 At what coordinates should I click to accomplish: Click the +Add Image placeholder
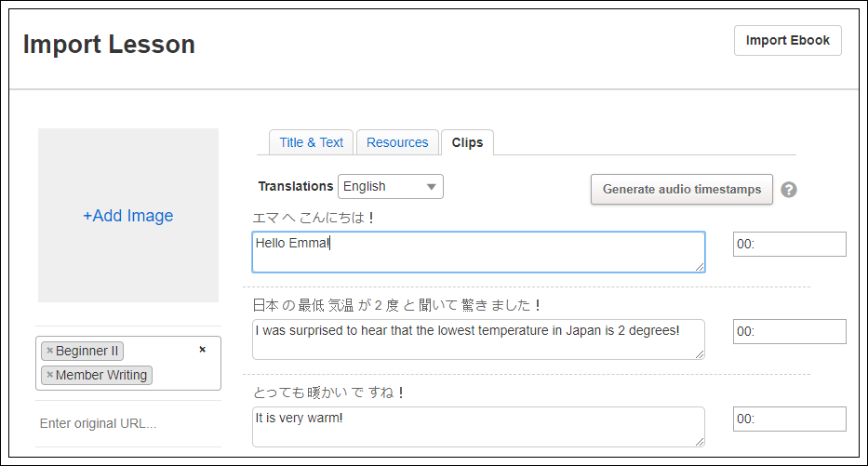[128, 216]
